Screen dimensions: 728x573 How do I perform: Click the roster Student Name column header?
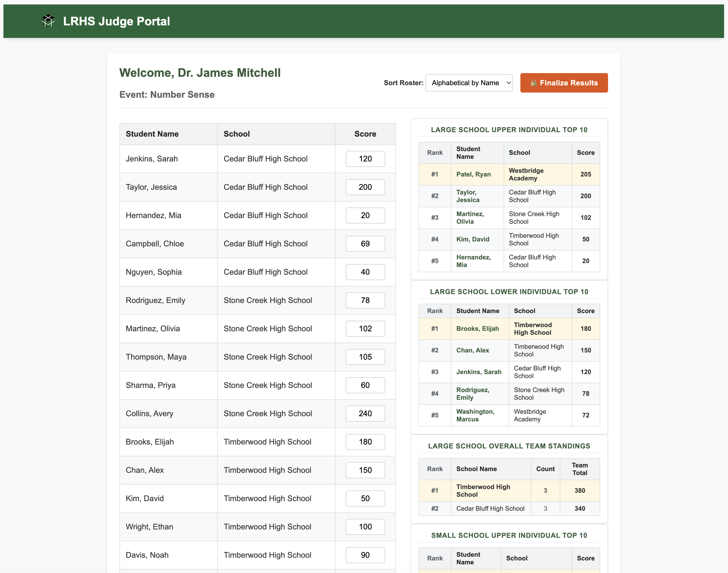[x=168, y=134]
